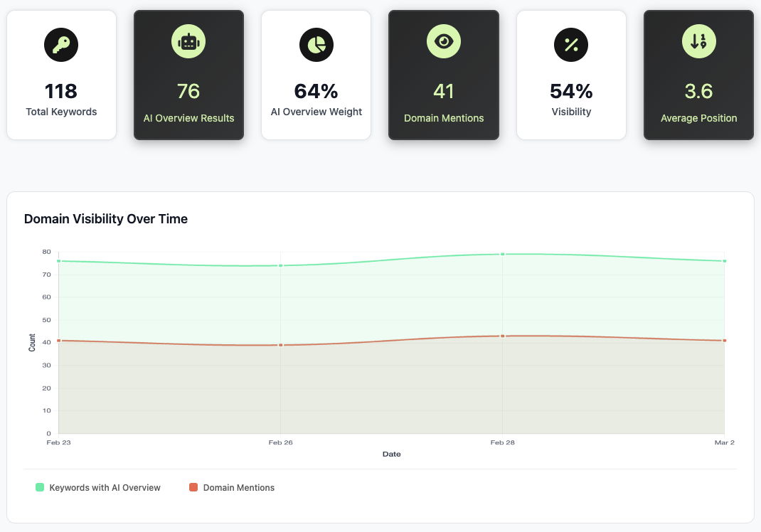Open the AI Overview Results stat card
Screen dimensions: 761x532
pyautogui.click(x=188, y=75)
